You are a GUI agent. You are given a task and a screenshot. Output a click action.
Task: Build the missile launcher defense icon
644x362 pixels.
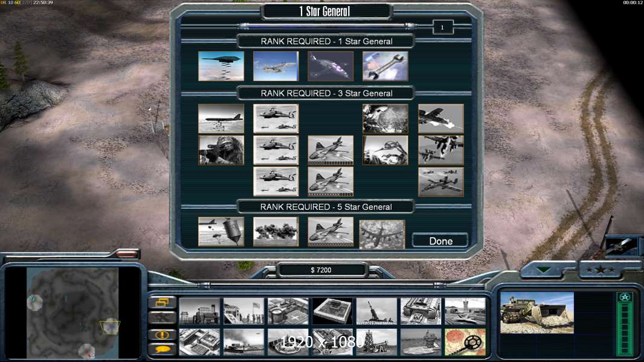[376, 311]
